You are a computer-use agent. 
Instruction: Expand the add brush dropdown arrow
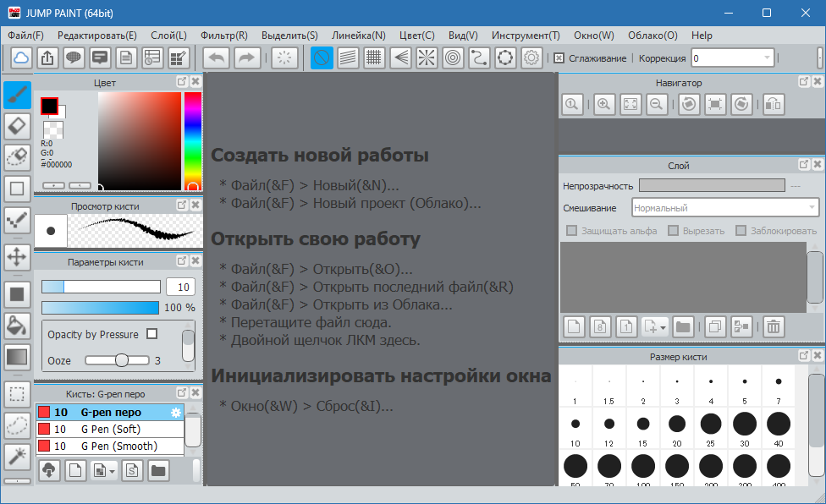click(x=113, y=471)
